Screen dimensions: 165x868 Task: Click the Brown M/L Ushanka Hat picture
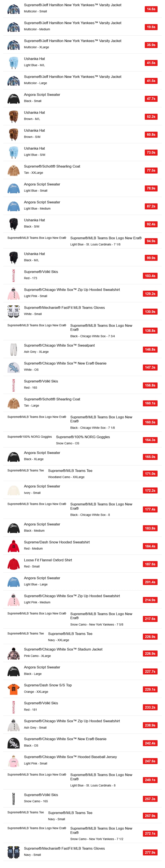point(13,117)
